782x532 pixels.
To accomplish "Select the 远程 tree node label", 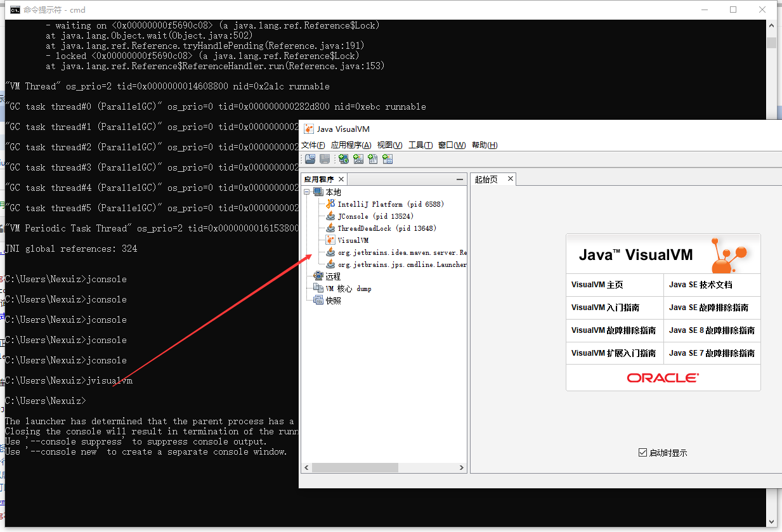I will tap(333, 276).
